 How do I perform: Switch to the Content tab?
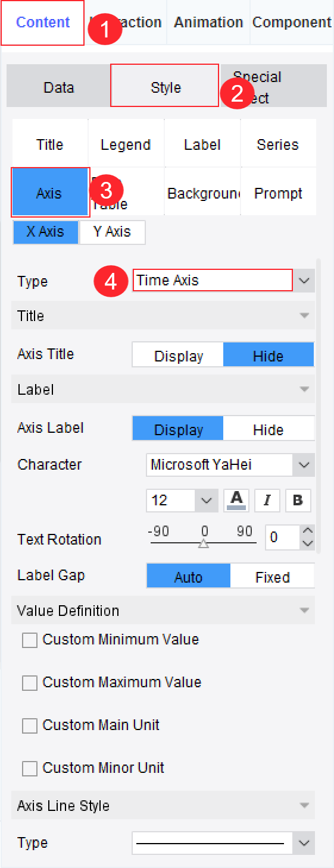coord(43,23)
